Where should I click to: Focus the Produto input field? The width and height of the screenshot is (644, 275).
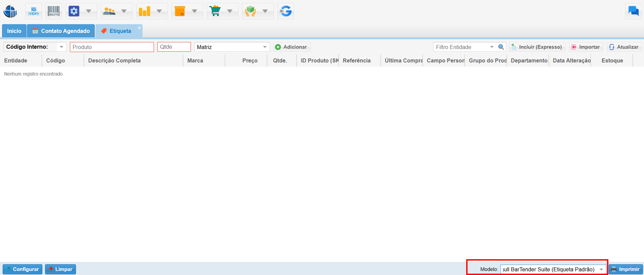(x=112, y=47)
